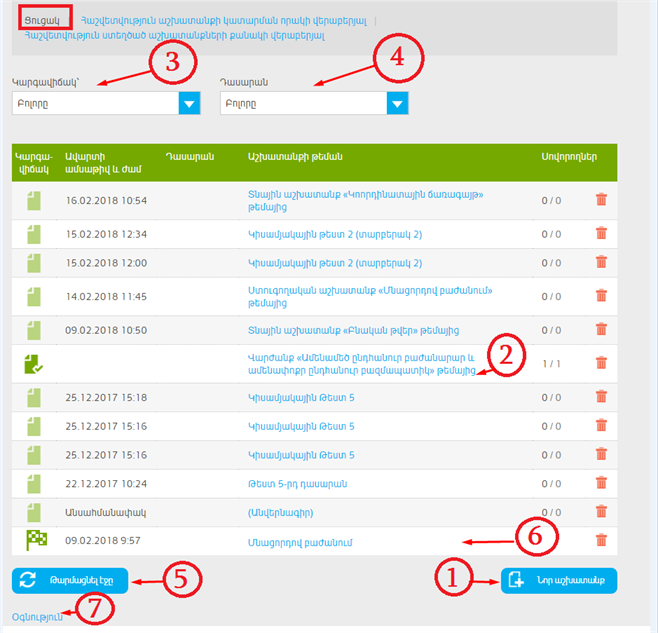658x633 pixels.
Task: Click trash icon in the 22.12.2017 10:24 row
Action: (601, 484)
